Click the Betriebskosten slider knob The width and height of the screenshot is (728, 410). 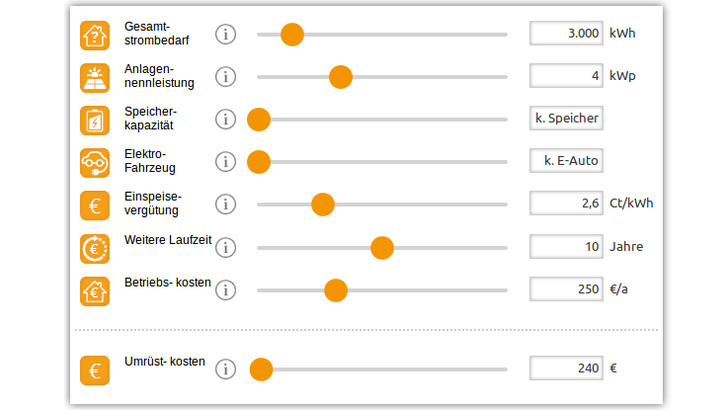pyautogui.click(x=336, y=290)
